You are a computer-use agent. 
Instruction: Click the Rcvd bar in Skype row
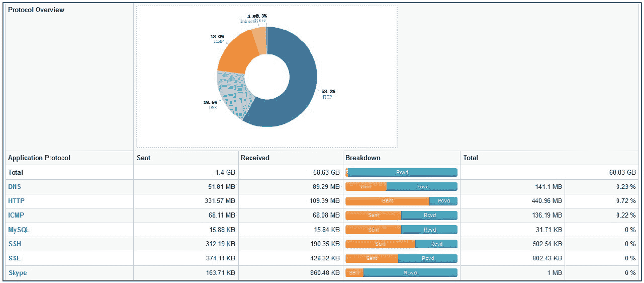[x=410, y=273]
